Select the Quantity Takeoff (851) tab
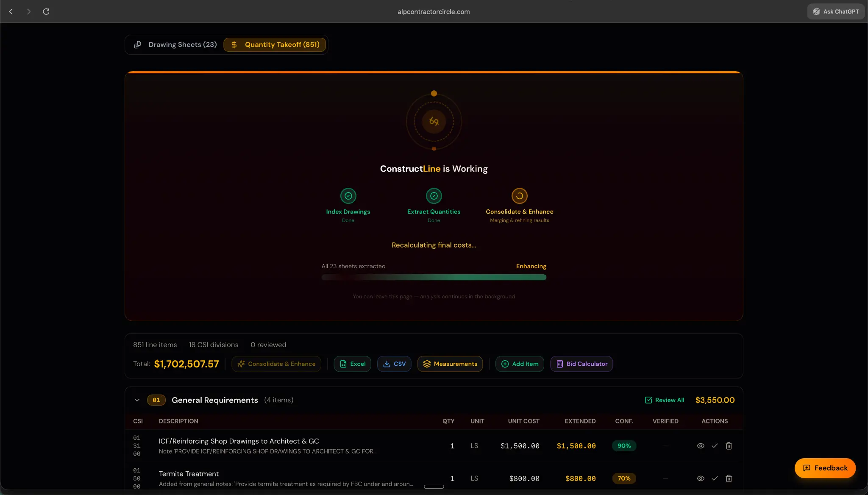The image size is (868, 495). click(275, 44)
